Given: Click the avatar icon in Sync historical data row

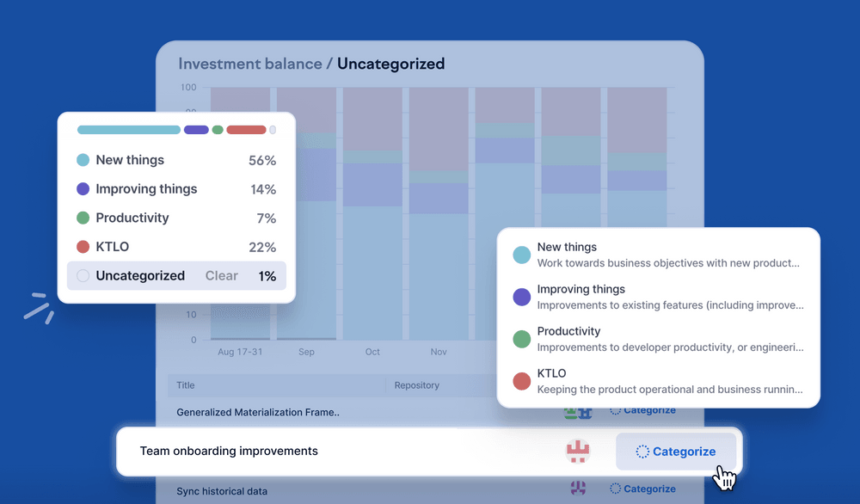Looking at the screenshot, I should [577, 489].
